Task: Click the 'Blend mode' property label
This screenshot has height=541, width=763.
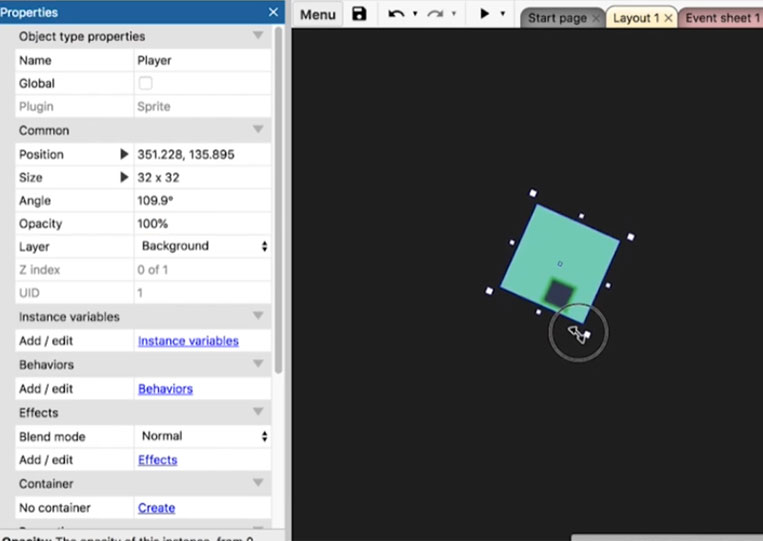Action: click(x=52, y=436)
